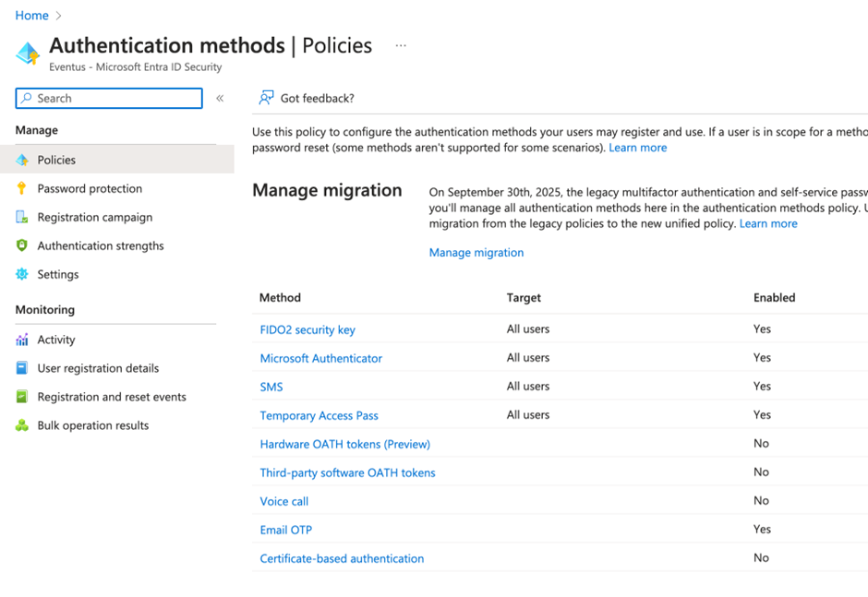This screenshot has height=597, width=868.
Task: Open Settings in the Manage section
Action: pyautogui.click(x=58, y=274)
